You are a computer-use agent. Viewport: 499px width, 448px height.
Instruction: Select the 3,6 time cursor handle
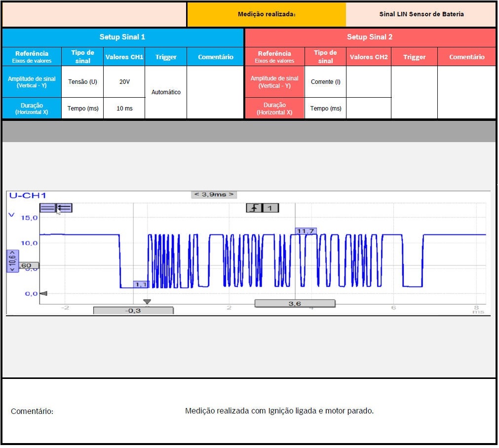[x=295, y=303]
